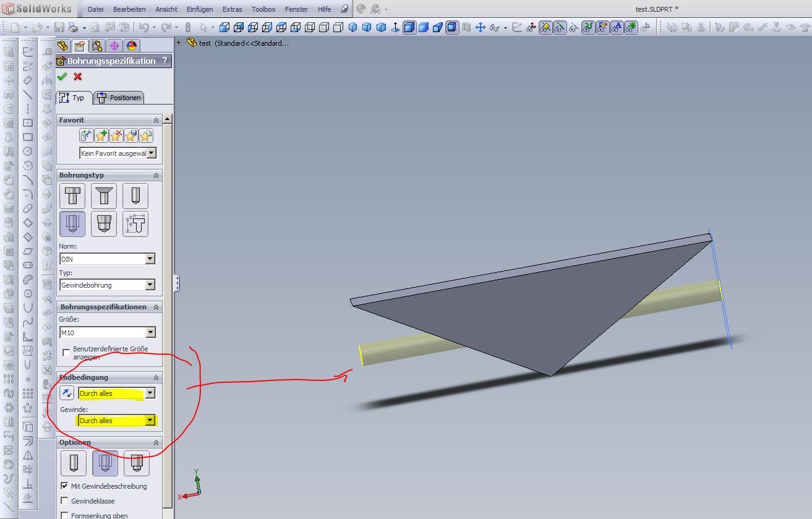812x519 pixels.
Task: Choose the tapered tap hole type
Action: pos(104,223)
